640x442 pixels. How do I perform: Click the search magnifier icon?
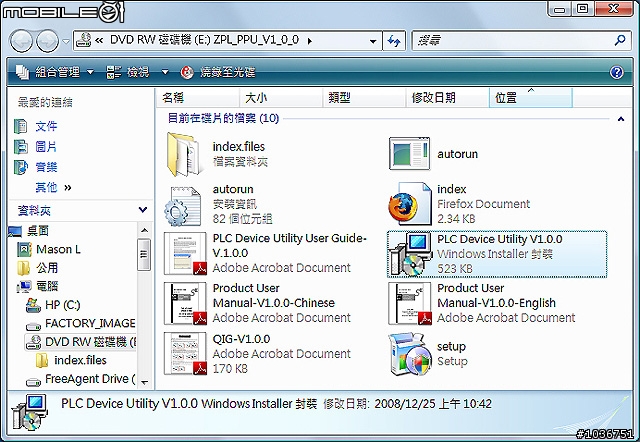[x=620, y=40]
